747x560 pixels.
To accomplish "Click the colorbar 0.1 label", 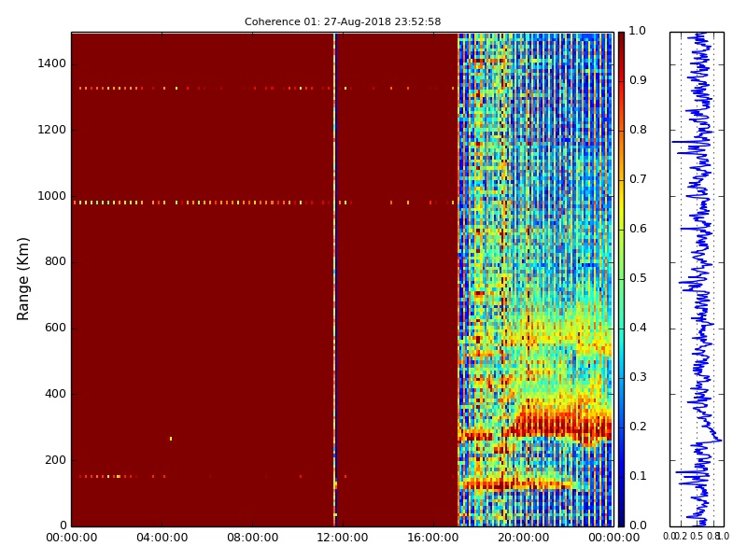I will pos(638,476).
